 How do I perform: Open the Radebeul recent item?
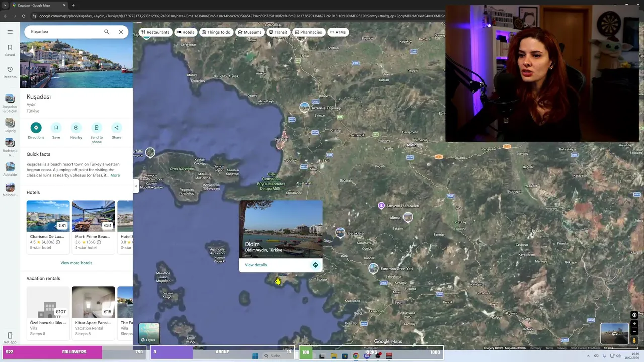click(10, 147)
